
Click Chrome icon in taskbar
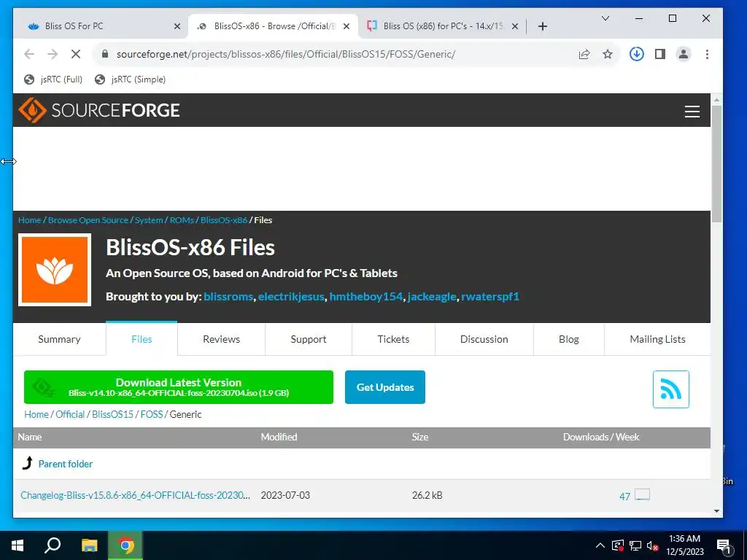(x=125, y=545)
